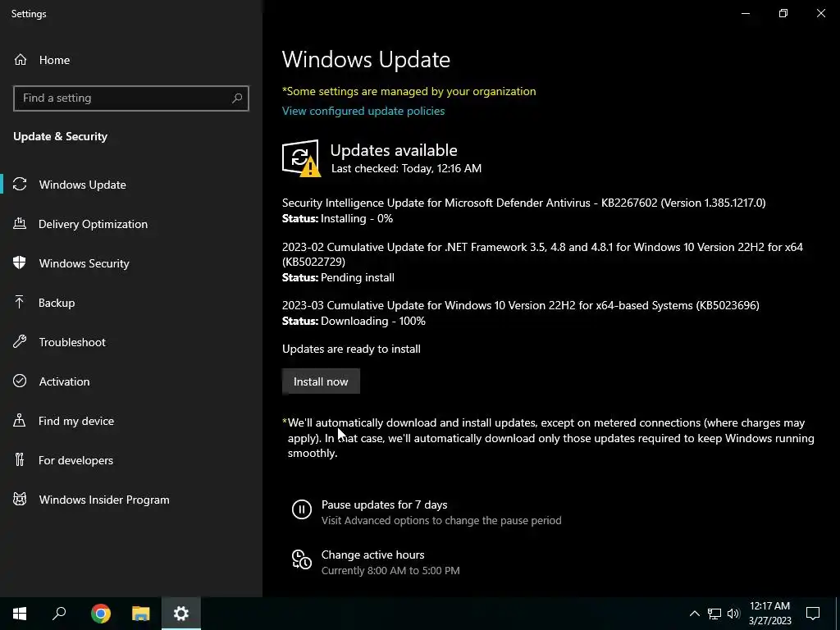Screen dimensions: 840x630
Task: Open clock showing 12:17 AM
Action: pos(769,614)
